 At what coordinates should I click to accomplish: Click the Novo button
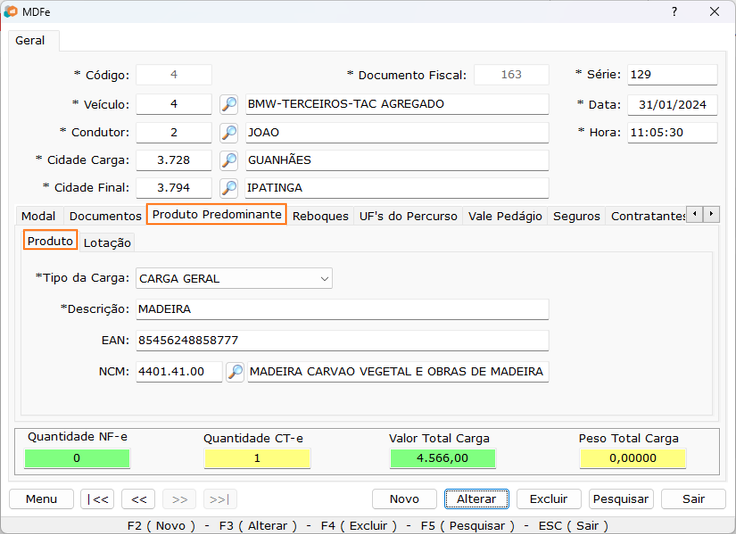click(x=404, y=499)
